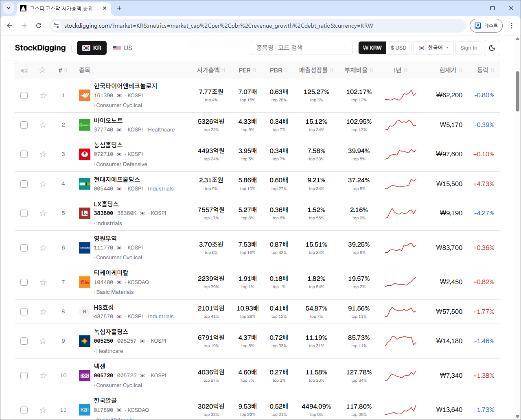Sort by the # rank column
Viewport: 521px width, 420px height.
coord(63,70)
